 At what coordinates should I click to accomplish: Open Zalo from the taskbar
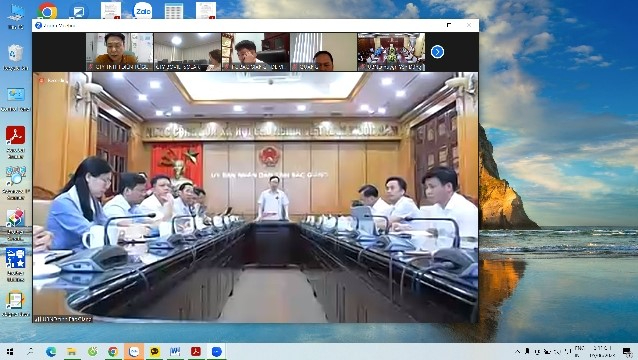click(x=134, y=352)
